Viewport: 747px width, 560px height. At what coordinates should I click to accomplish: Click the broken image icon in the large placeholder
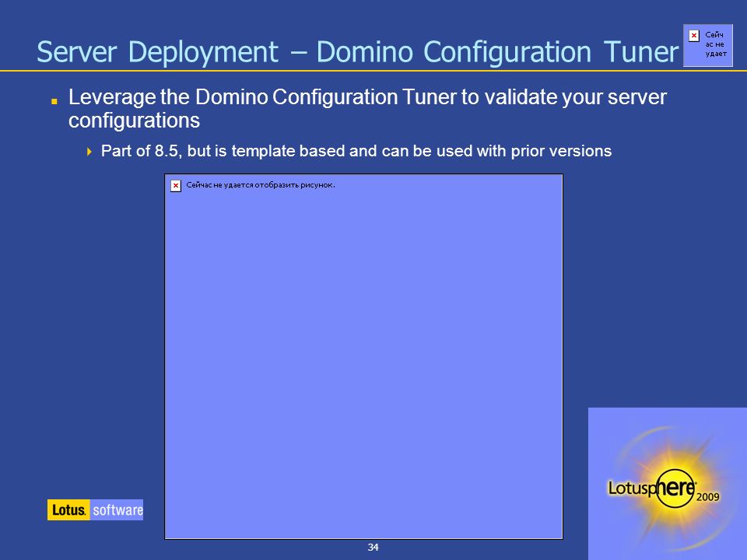[x=176, y=186]
